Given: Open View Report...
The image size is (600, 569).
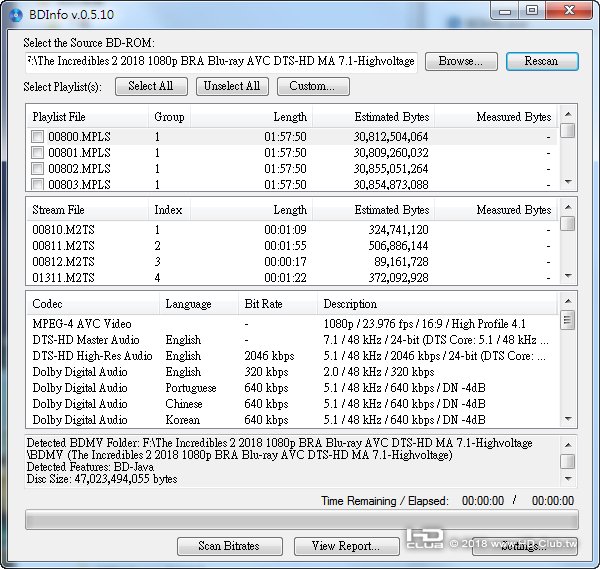Looking at the screenshot, I should [x=346, y=546].
